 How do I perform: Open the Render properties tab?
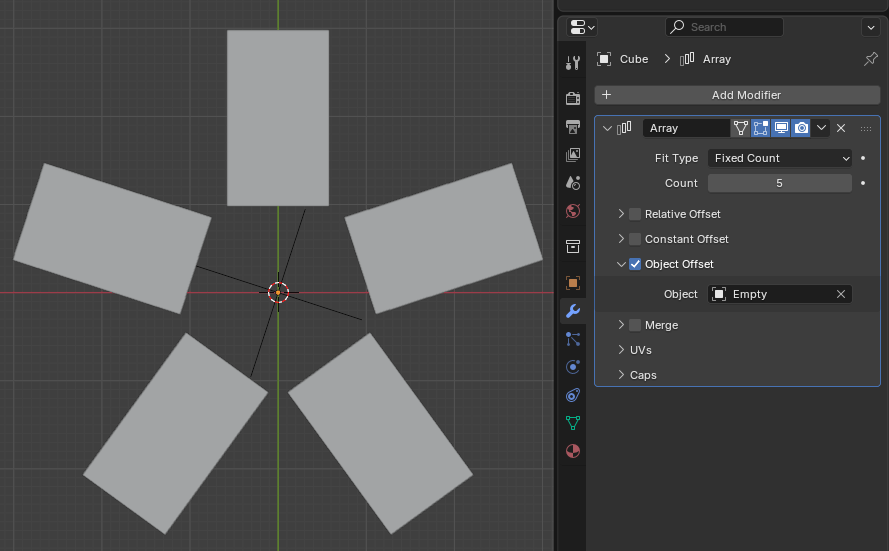pyautogui.click(x=572, y=98)
